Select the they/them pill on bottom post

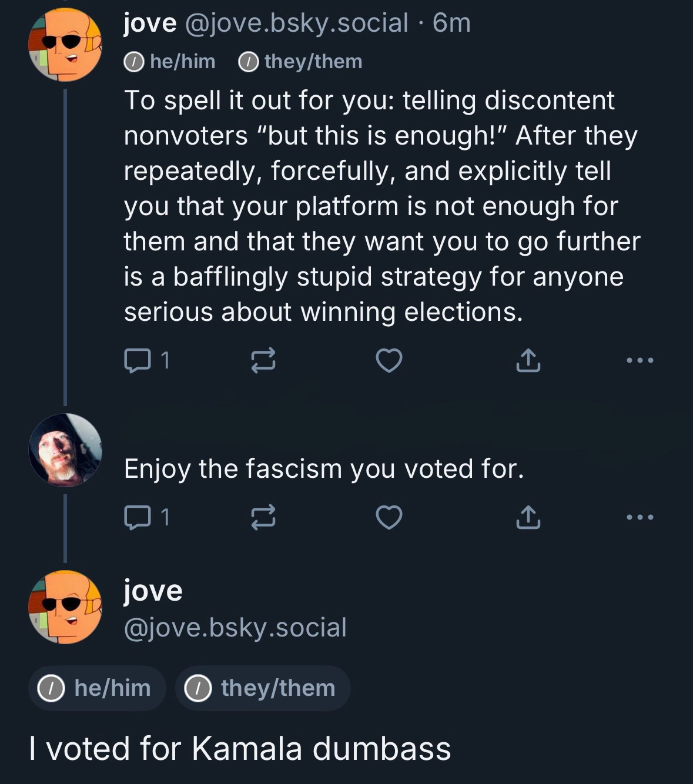263,688
